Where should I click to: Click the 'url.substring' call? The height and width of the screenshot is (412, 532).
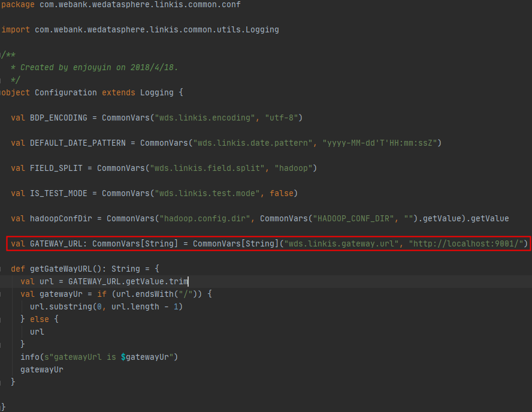(x=61, y=306)
